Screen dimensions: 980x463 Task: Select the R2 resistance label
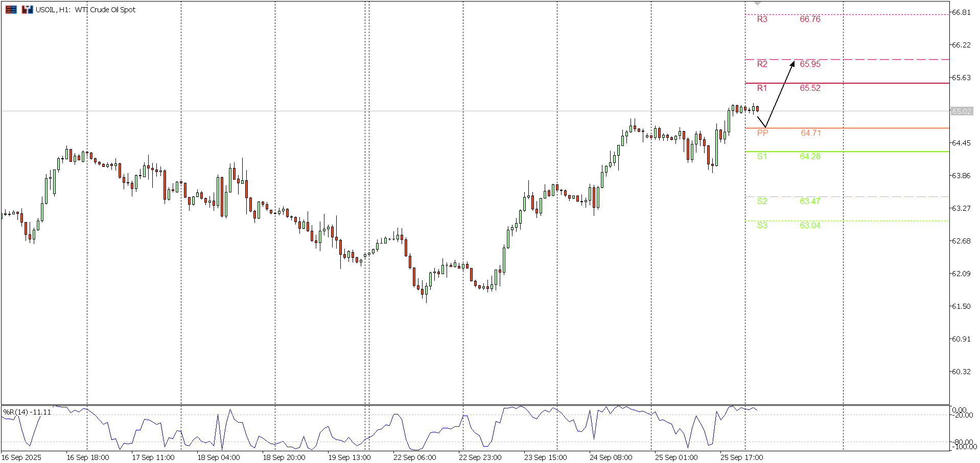point(762,64)
